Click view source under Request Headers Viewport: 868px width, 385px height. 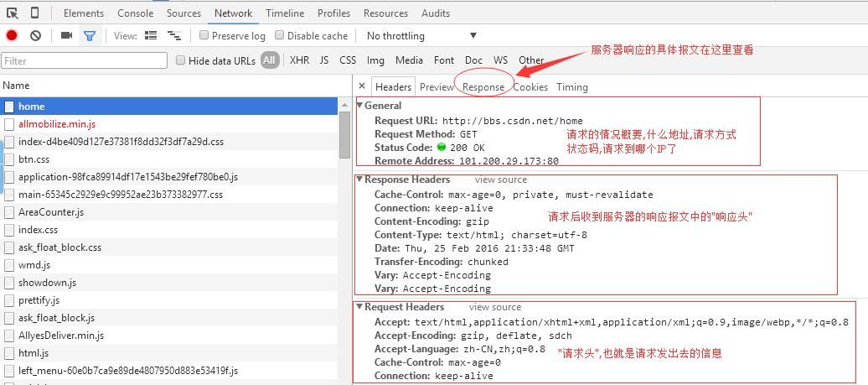pyautogui.click(x=495, y=307)
